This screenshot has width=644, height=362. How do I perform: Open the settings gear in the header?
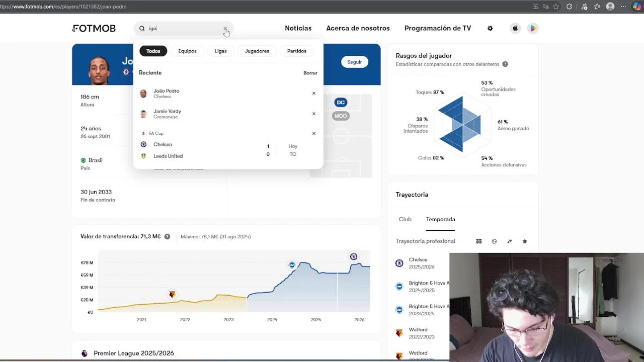pyautogui.click(x=490, y=29)
